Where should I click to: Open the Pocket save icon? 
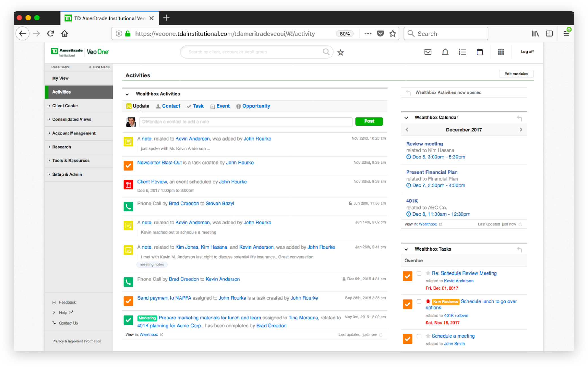[x=380, y=34]
